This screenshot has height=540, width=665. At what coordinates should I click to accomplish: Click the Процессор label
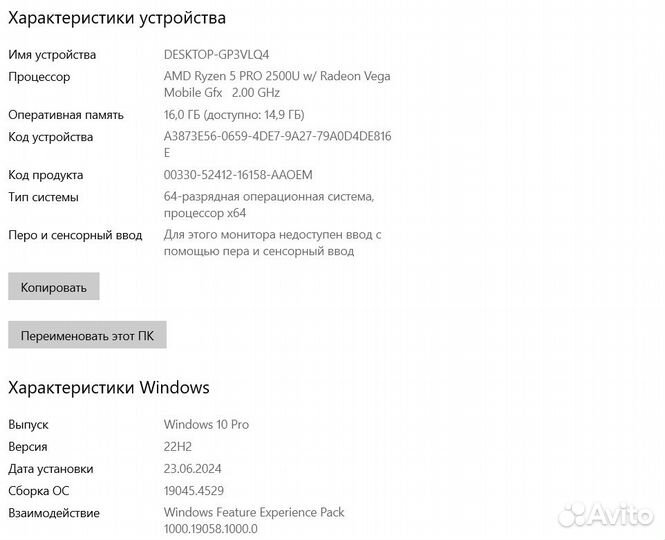click(39, 77)
